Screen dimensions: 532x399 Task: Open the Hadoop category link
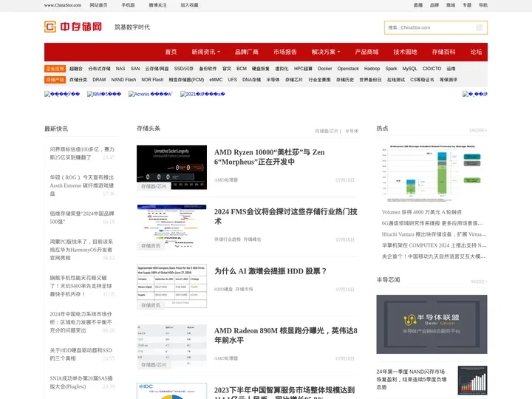tap(372, 69)
